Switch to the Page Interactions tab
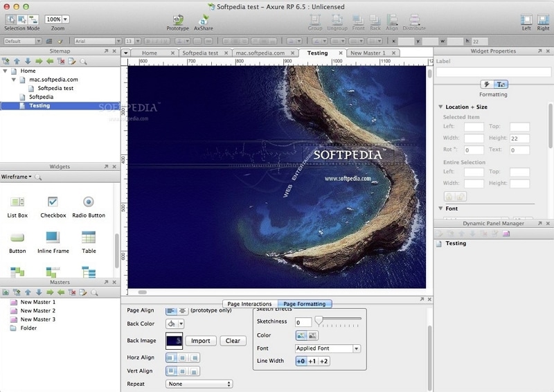The width and height of the screenshot is (554, 392). [249, 304]
